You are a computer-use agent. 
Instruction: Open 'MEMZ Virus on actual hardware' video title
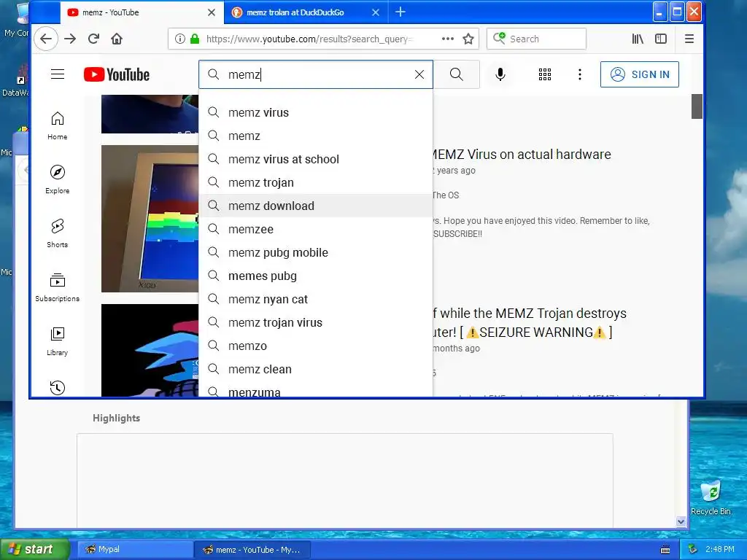click(x=521, y=155)
